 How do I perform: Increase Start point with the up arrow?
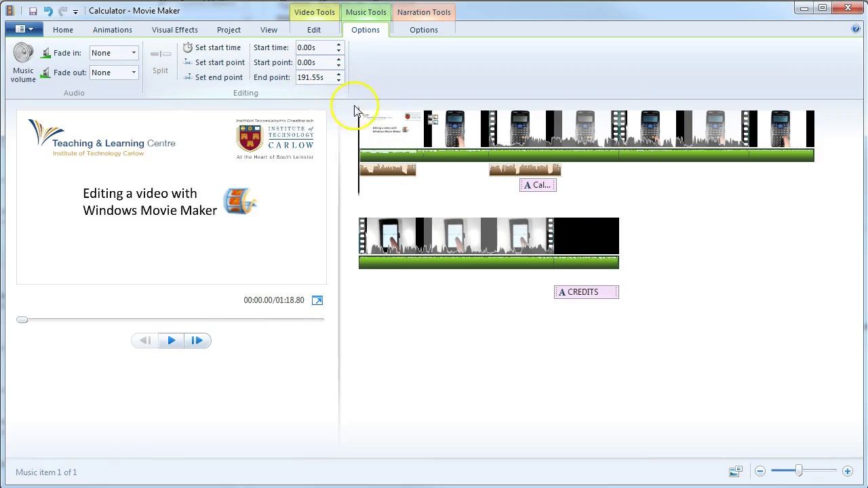(338, 60)
